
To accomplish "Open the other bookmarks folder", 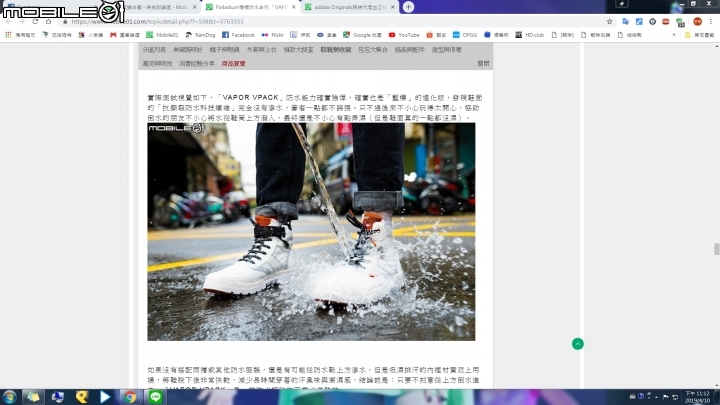I will [700, 35].
